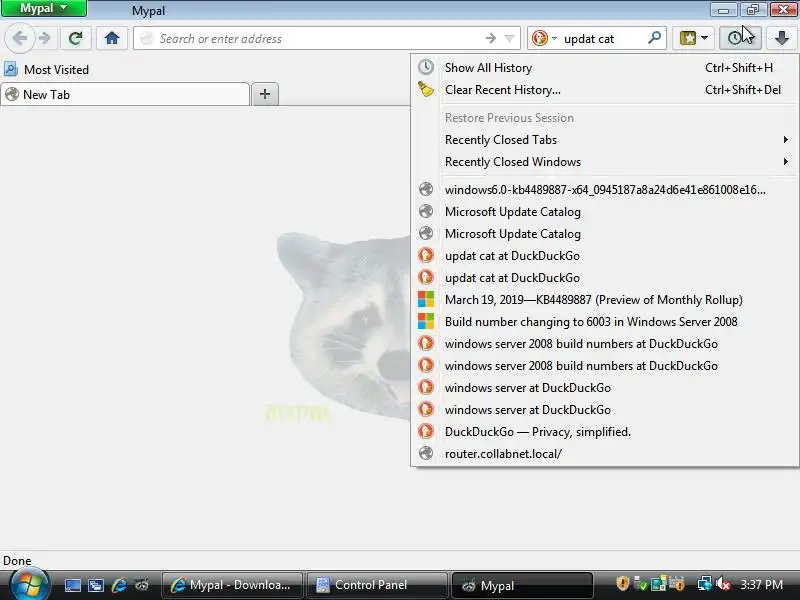The width and height of the screenshot is (800, 600).
Task: Click Show Desktop quick launch icon
Action: [72, 585]
